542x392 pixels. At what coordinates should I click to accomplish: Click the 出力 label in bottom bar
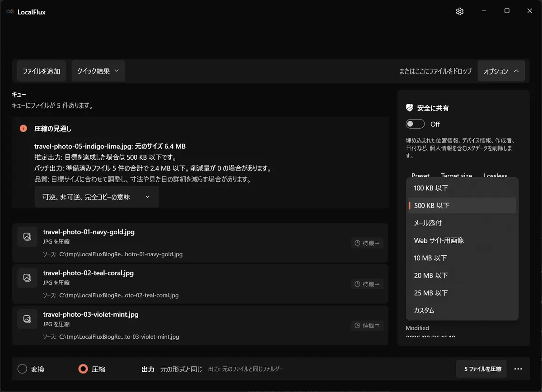(x=148, y=369)
